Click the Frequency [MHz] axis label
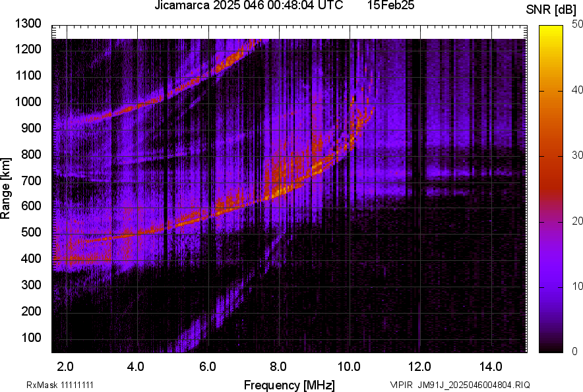This screenshot has height=392, width=583. coord(289,385)
